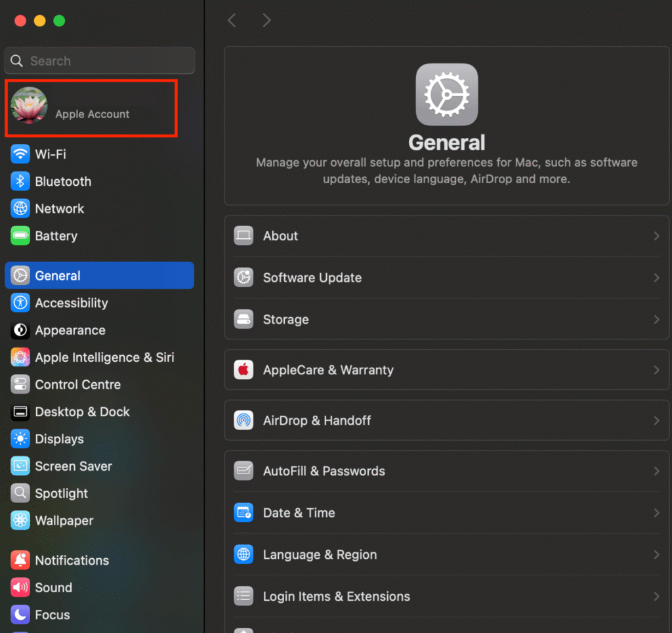The image size is (672, 633).
Task: Open the Storage settings row
Action: pos(446,320)
